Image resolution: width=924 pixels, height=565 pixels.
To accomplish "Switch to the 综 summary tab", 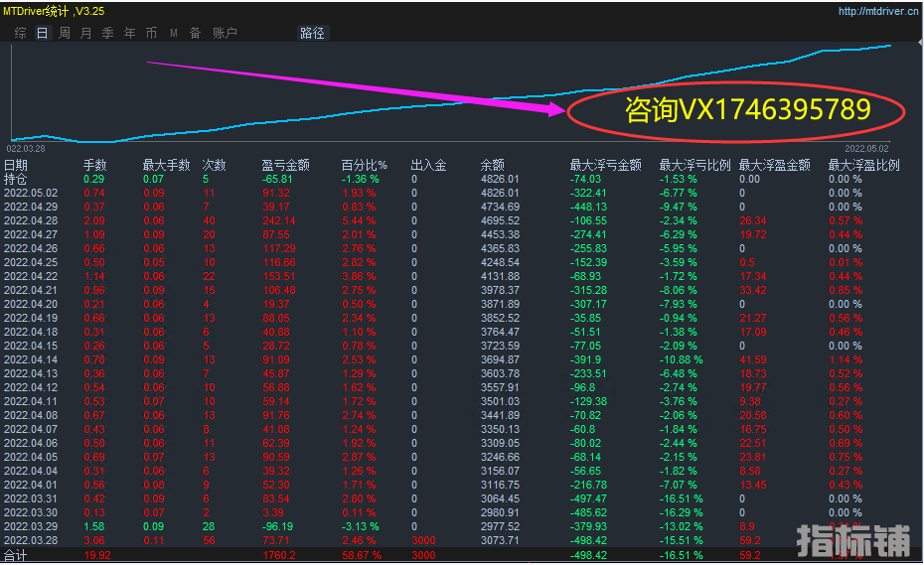I will click(x=21, y=33).
